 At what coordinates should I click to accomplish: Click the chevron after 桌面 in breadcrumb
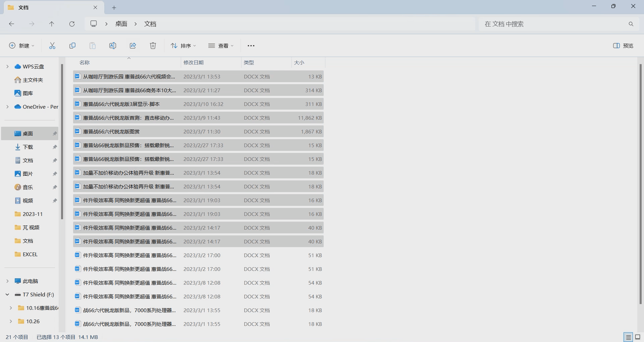[136, 24]
